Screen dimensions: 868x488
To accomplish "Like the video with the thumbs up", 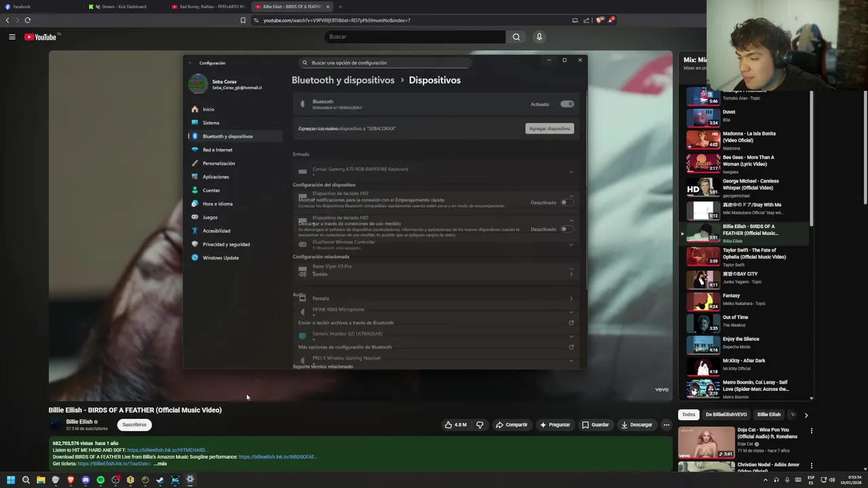I will (455, 425).
